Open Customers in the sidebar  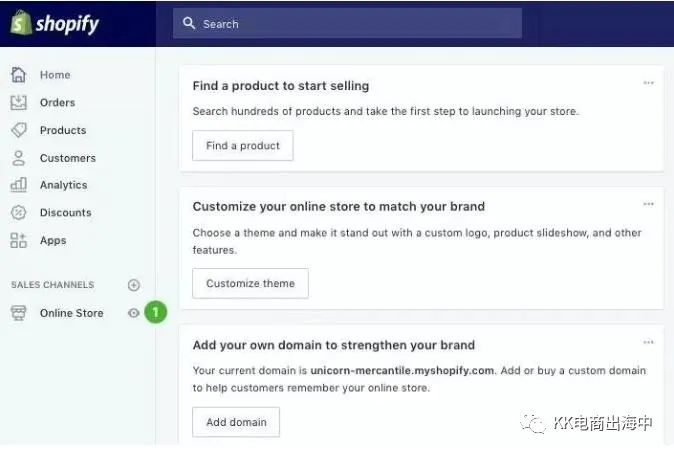click(68, 158)
